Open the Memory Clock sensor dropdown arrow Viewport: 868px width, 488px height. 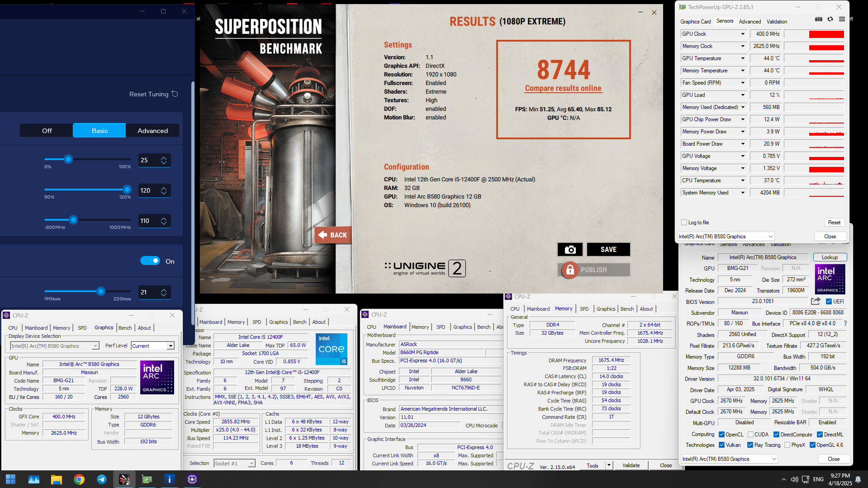pos(743,46)
